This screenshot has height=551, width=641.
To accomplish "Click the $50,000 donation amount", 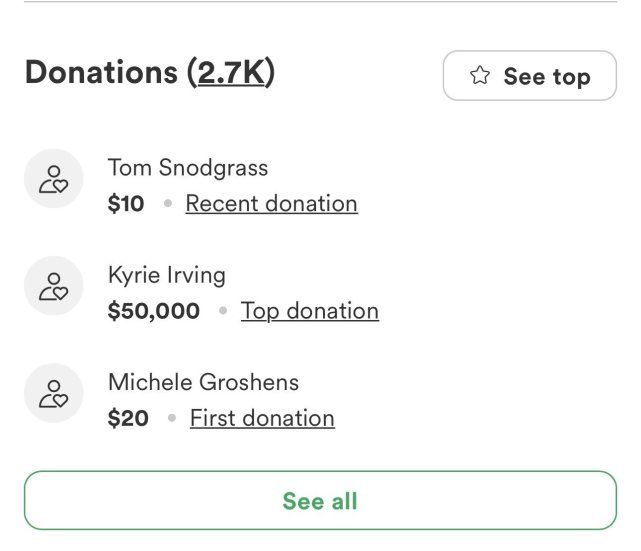I will point(154,311).
